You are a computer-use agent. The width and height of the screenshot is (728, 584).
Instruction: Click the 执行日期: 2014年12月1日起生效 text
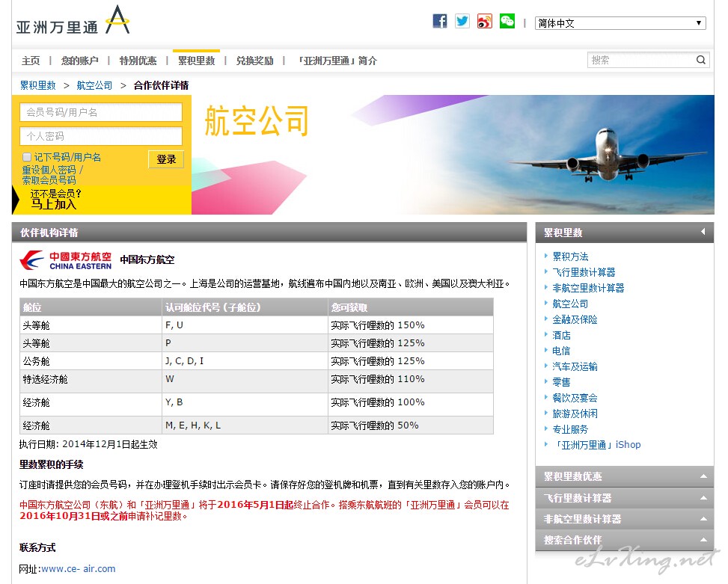[88, 444]
